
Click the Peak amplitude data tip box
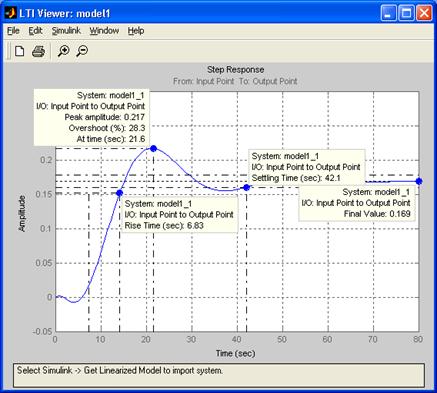[91, 117]
